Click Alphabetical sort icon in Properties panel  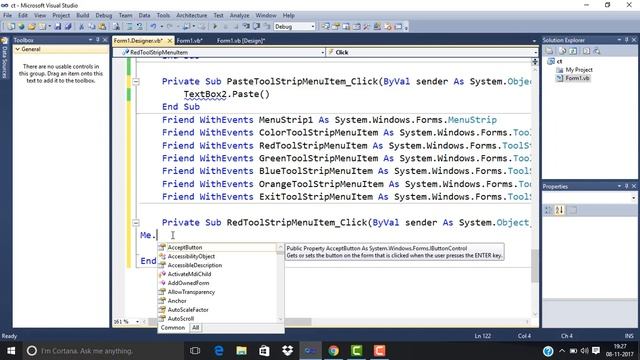pyautogui.click(x=559, y=210)
